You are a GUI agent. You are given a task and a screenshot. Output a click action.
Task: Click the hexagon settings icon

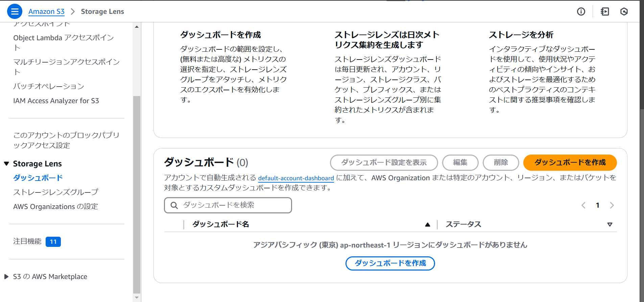624,11
